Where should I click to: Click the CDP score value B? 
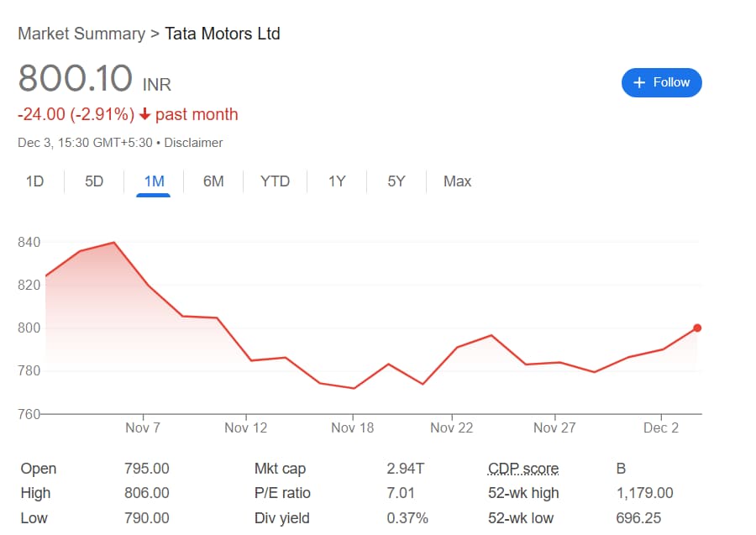coord(621,469)
